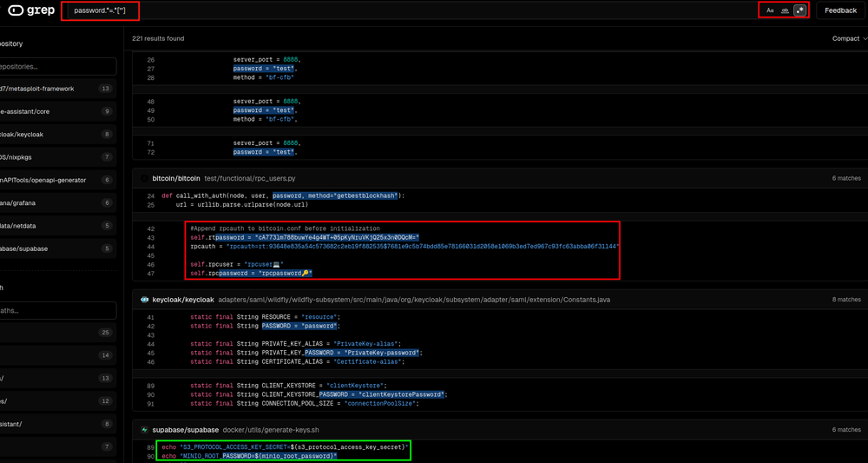
Task: Open supabase/supabase result header link
Action: [185, 430]
